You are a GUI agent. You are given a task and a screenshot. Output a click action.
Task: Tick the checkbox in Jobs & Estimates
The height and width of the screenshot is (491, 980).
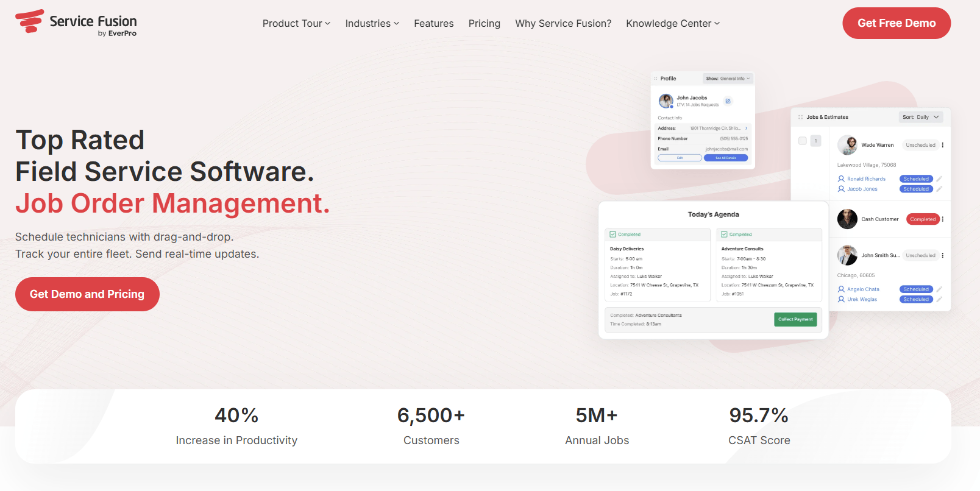[x=802, y=141]
